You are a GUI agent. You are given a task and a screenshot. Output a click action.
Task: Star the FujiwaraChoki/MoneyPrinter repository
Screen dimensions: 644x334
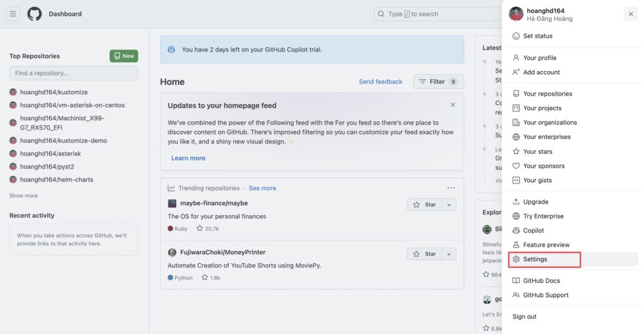(x=425, y=254)
